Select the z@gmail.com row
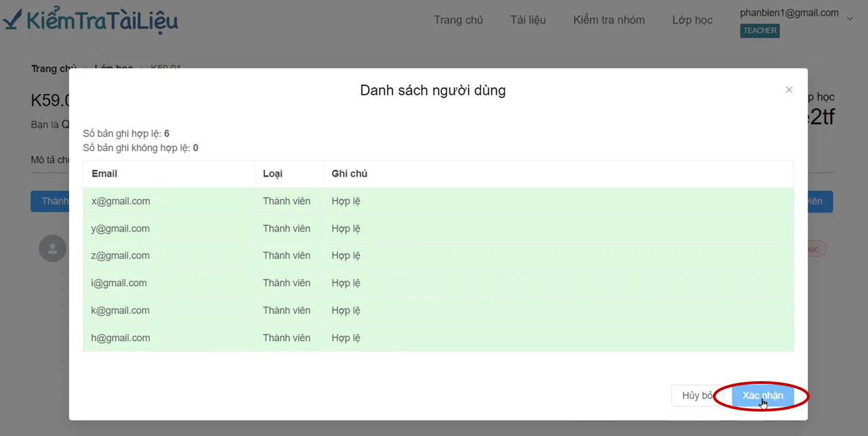Screen dimensions: 868x436 coord(438,256)
